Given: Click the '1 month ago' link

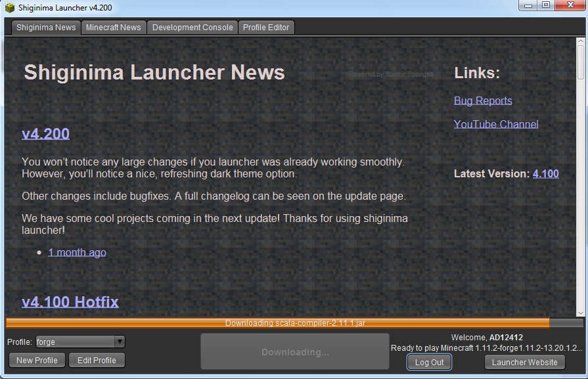Looking at the screenshot, I should click(77, 252).
